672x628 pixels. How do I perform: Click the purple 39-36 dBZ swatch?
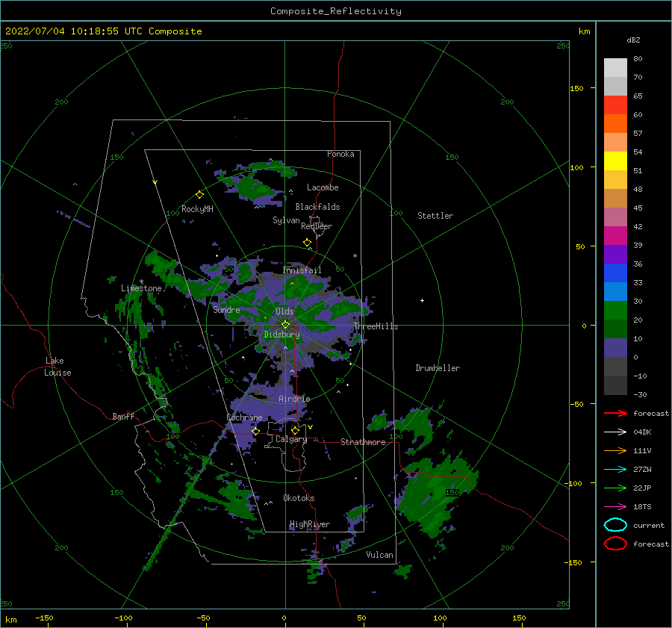[x=615, y=255]
